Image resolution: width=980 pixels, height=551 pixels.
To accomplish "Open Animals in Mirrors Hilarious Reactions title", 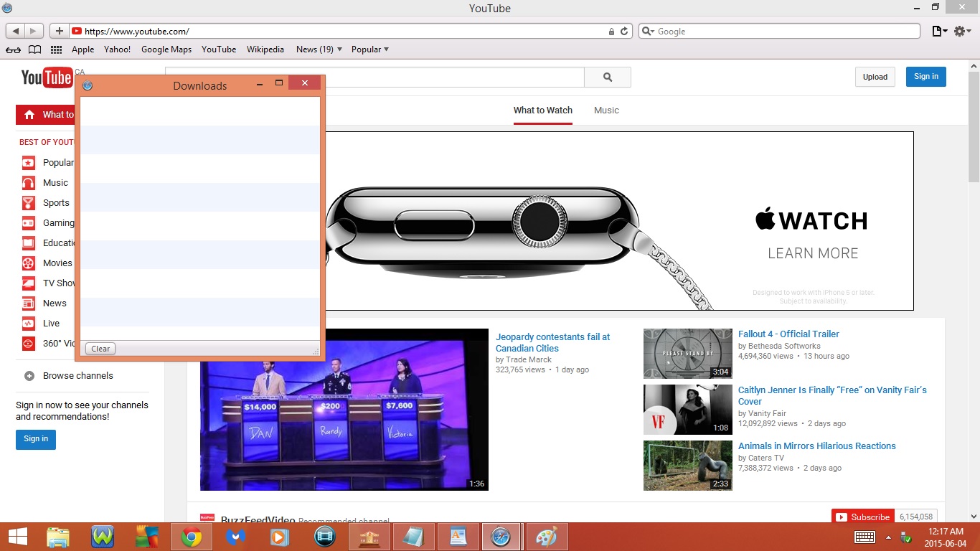I will click(x=817, y=446).
